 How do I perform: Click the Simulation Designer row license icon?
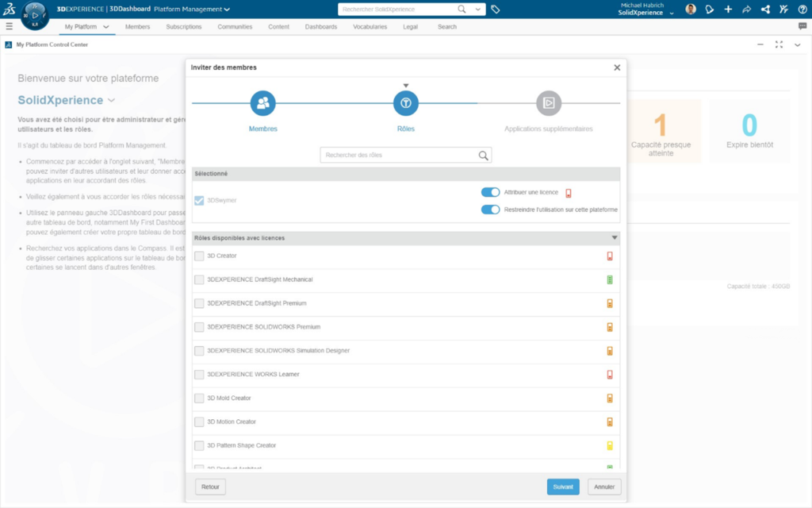pos(610,351)
